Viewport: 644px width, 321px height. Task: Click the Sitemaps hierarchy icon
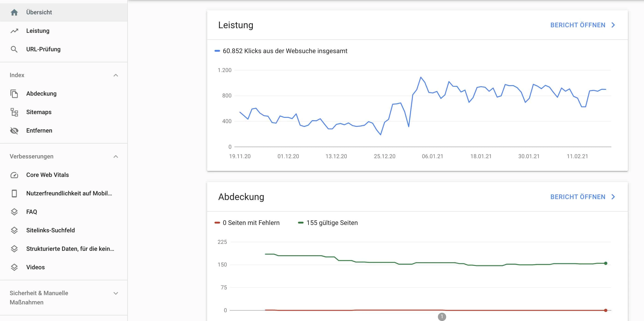(14, 112)
